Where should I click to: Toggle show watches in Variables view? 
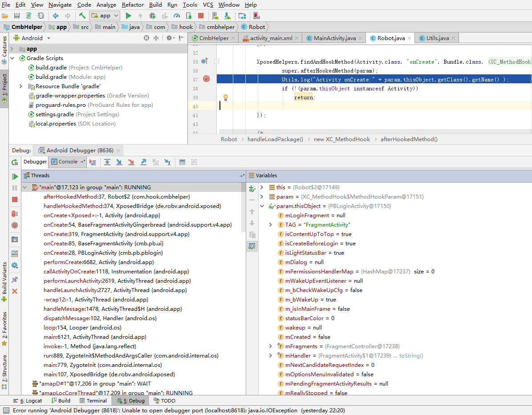point(252,246)
